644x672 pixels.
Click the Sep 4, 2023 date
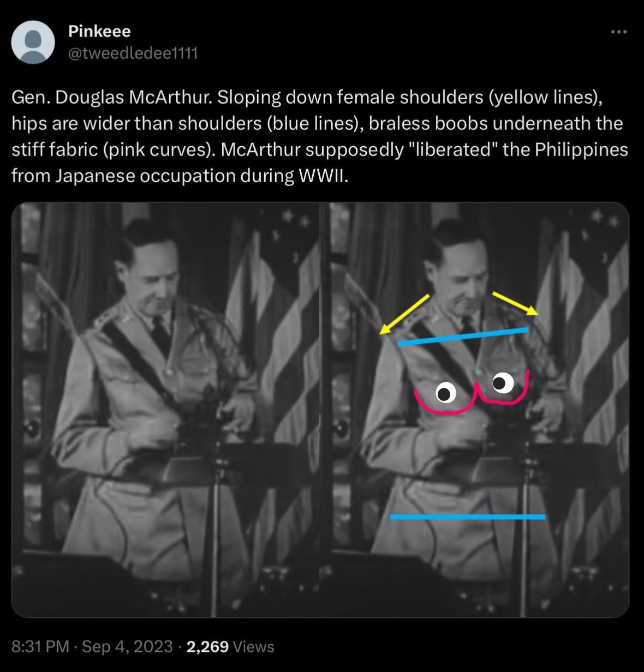127,646
